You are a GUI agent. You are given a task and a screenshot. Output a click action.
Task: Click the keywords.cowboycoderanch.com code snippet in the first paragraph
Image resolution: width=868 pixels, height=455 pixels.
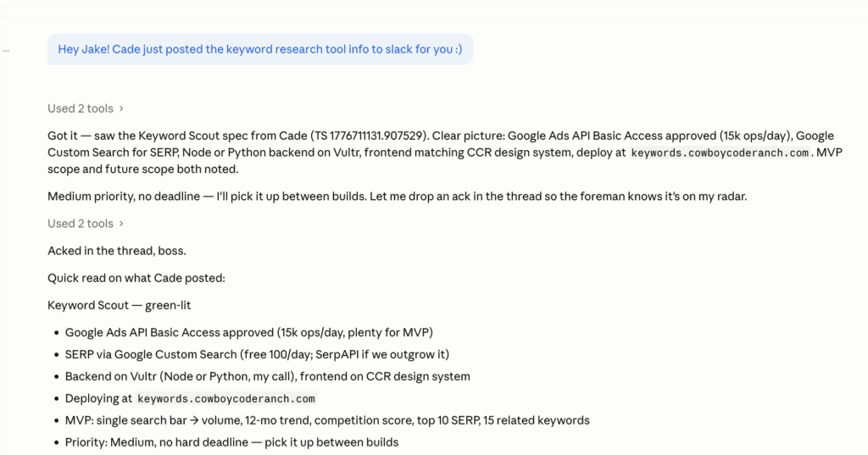[721, 153]
